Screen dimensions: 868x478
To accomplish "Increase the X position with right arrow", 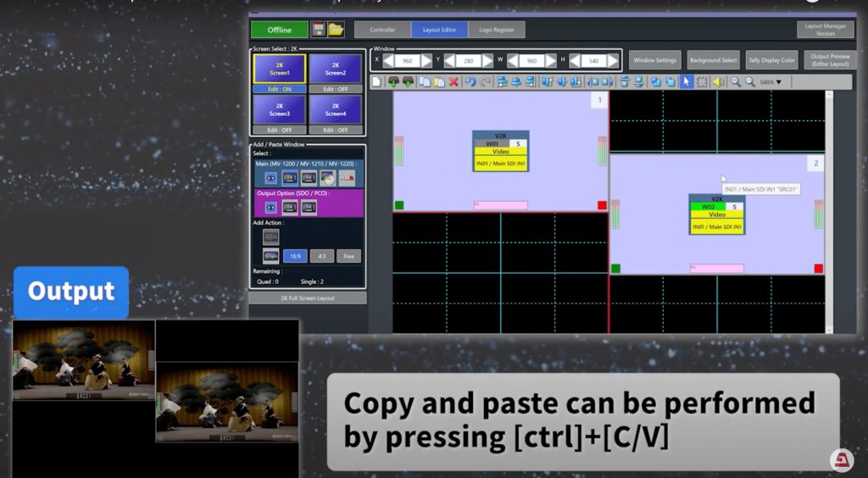I will pos(428,60).
